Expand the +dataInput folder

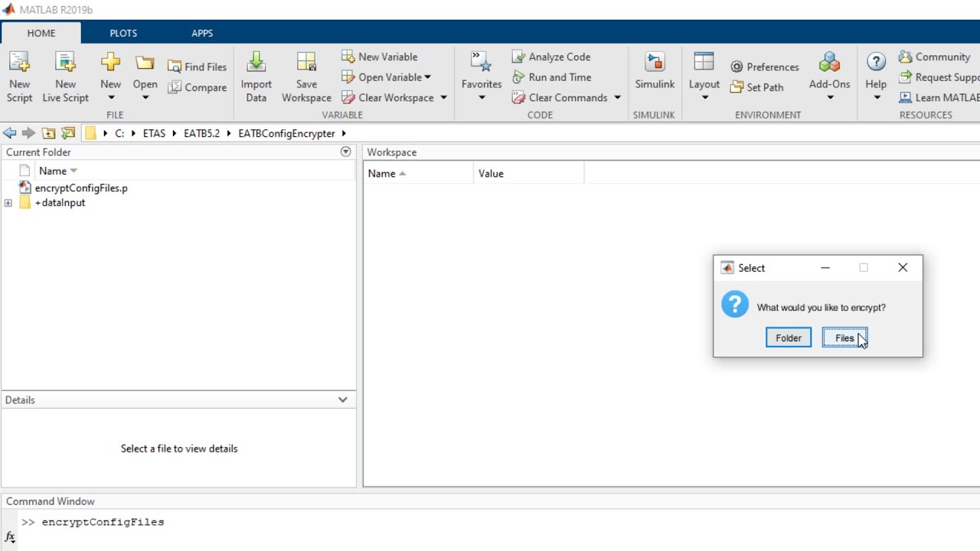[x=8, y=203]
